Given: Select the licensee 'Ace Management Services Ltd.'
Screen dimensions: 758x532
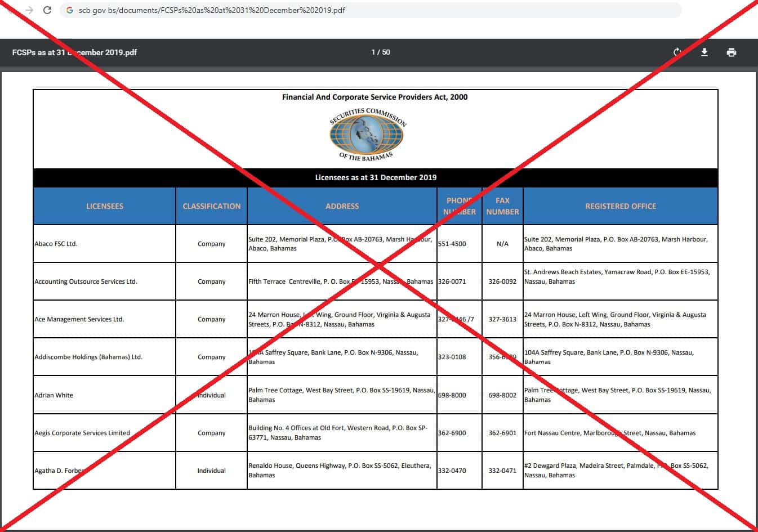Looking at the screenshot, I should [x=79, y=319].
